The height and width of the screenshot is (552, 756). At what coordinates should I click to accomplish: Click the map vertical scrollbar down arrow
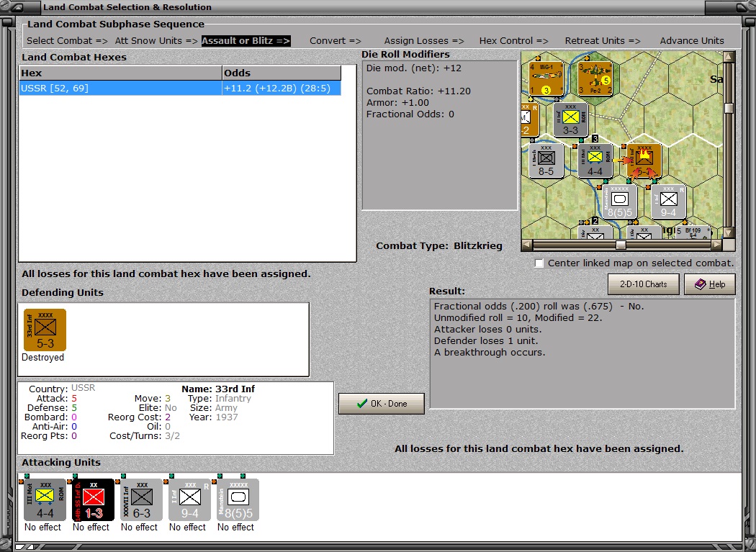click(x=729, y=233)
